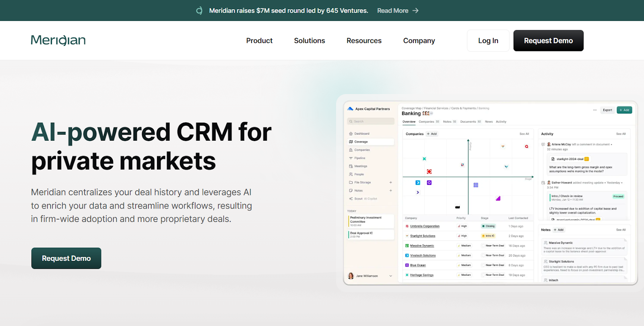This screenshot has width=644, height=326.
Task: Open the Product menu
Action: (259, 41)
